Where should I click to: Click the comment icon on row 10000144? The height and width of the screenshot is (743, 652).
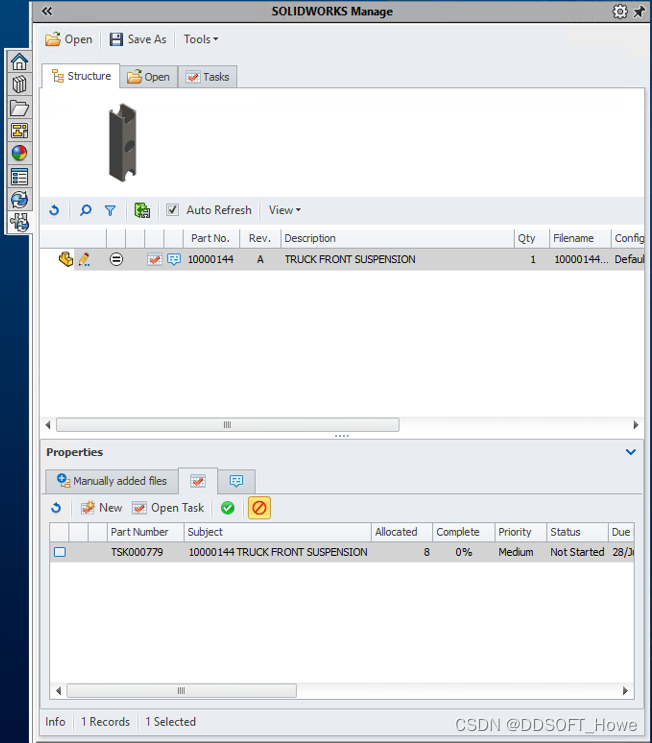click(174, 259)
